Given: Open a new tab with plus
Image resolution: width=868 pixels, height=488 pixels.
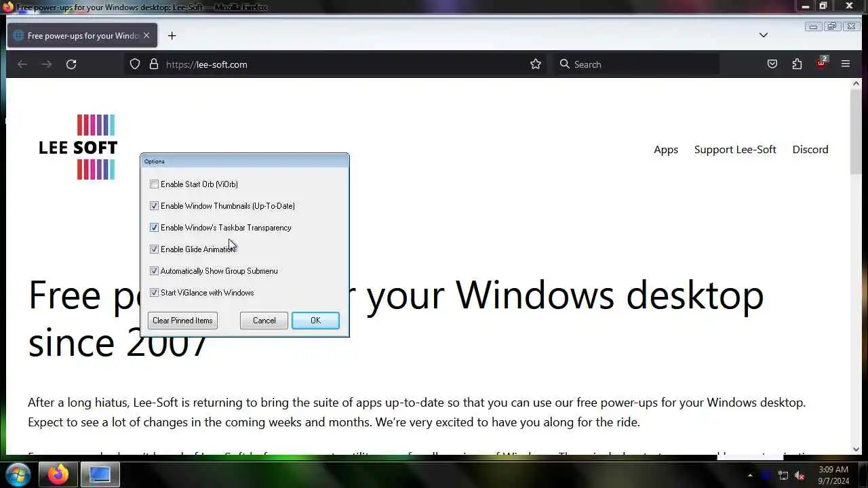Looking at the screenshot, I should pos(172,36).
